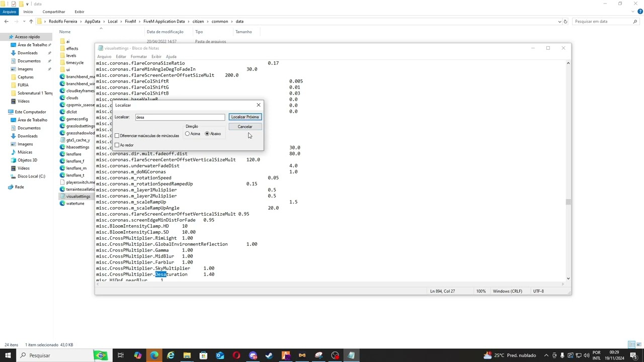Go up one folder level in Explorer
This screenshot has height=362, width=644.
[31, 22]
